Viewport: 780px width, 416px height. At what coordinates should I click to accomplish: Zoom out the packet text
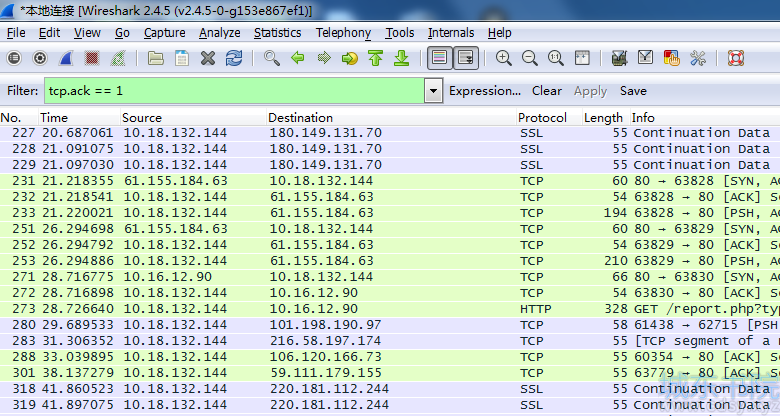point(529,58)
